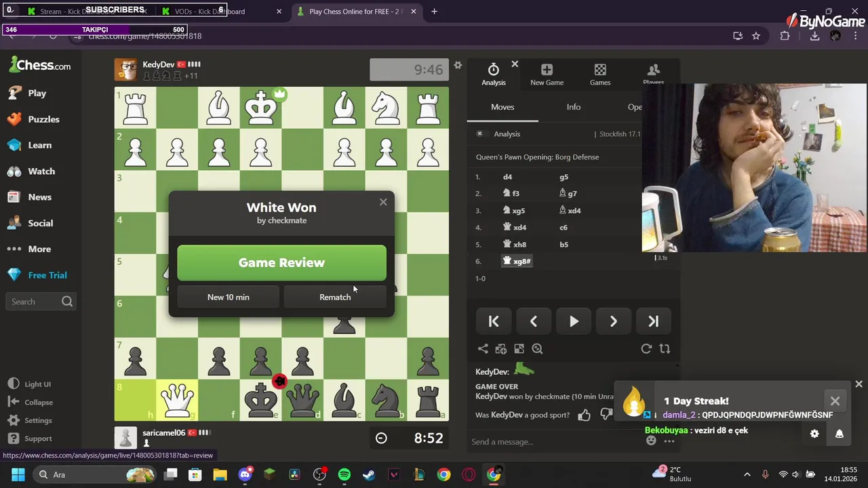The image size is (868, 488).
Task: Give thumbs up for KedyDev sportsmanship
Action: (584, 415)
